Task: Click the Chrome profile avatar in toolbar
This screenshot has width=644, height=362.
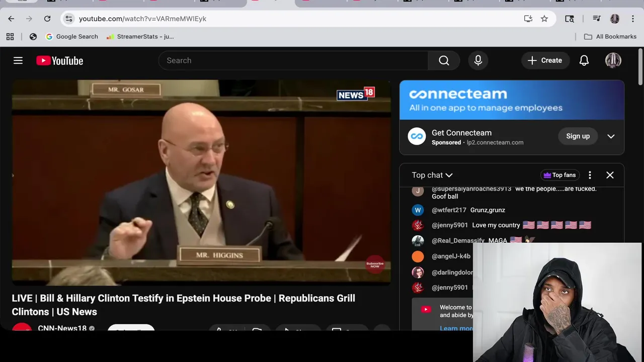Action: point(615,19)
